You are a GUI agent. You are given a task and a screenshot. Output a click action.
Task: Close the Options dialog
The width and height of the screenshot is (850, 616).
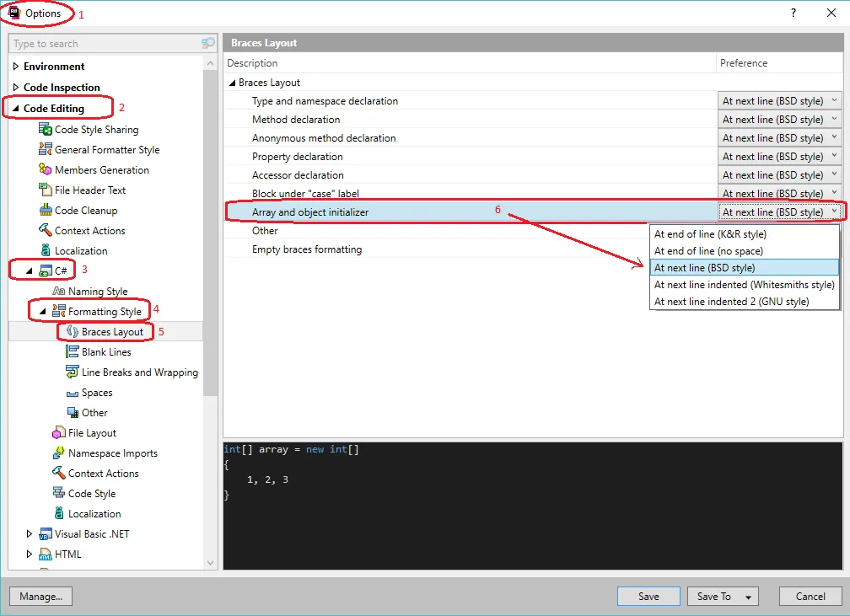coord(831,13)
